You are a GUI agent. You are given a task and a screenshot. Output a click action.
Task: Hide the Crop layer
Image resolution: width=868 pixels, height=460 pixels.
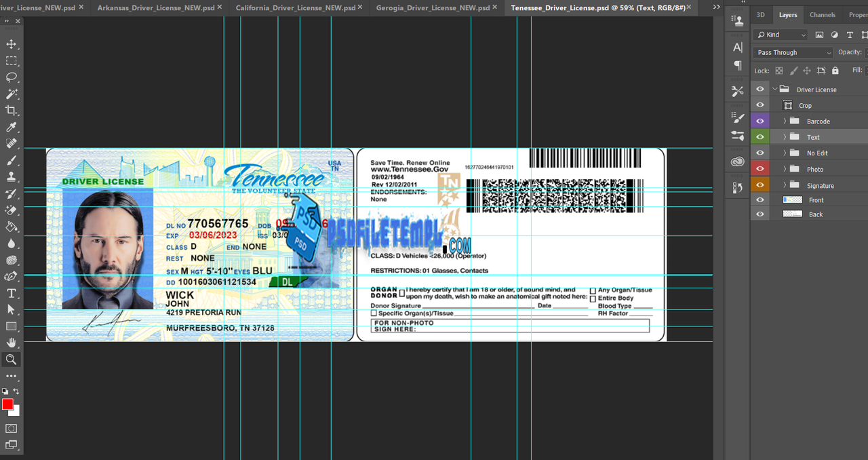pos(760,105)
